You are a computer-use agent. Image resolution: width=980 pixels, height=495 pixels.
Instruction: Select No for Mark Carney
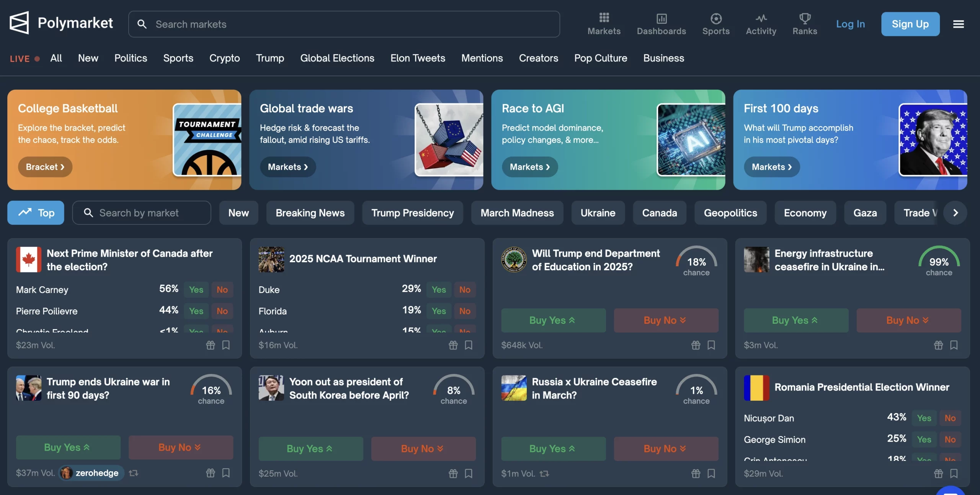pyautogui.click(x=222, y=290)
